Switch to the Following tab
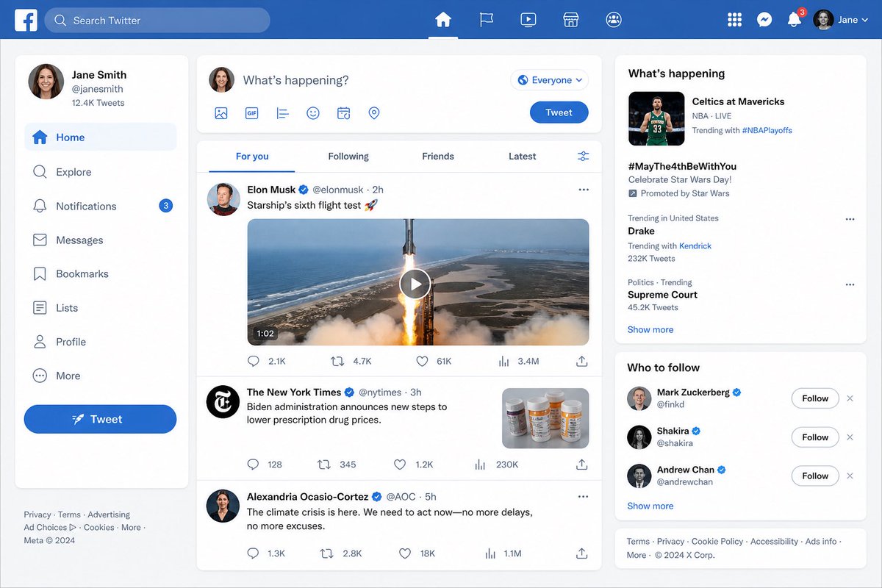 pos(348,156)
